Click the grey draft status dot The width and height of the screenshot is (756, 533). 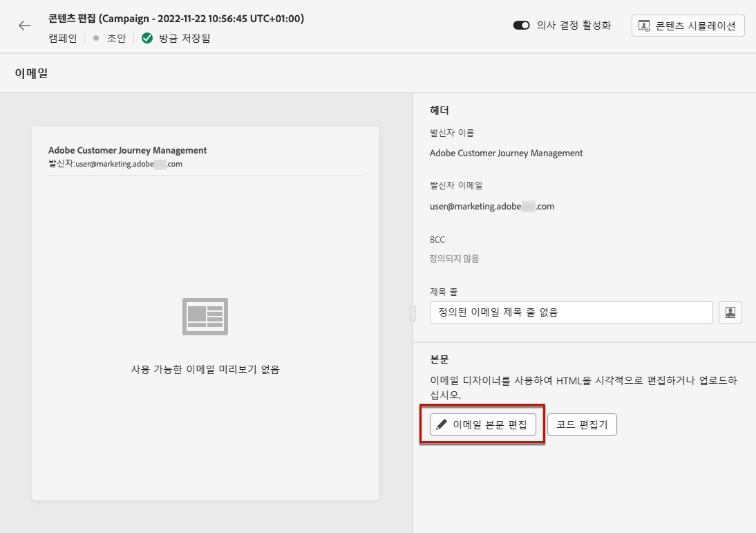(x=96, y=38)
